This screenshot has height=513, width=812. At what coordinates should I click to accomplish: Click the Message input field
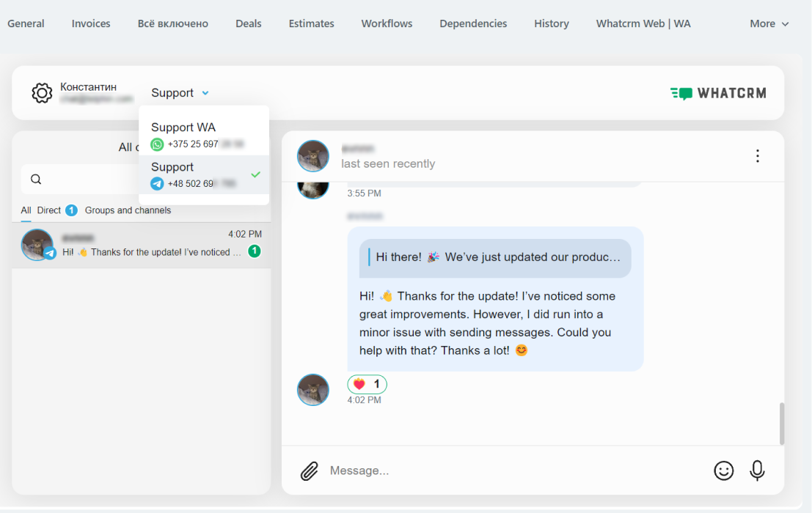point(513,470)
